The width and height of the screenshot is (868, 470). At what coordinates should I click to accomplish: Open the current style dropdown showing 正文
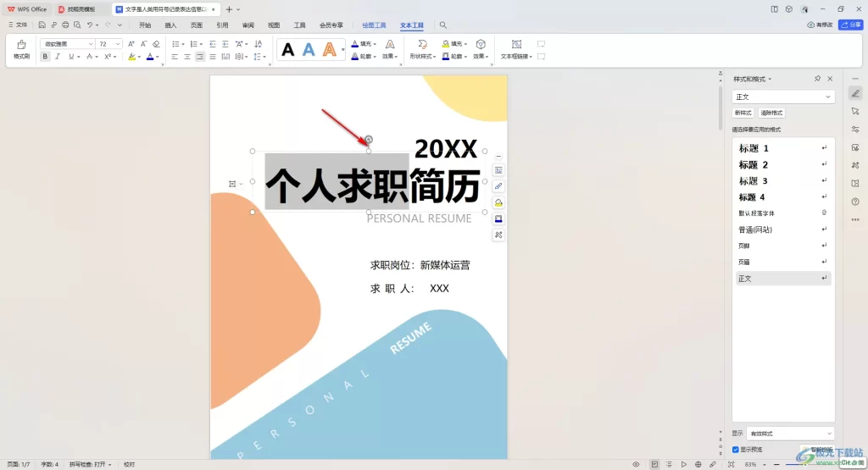click(x=782, y=97)
